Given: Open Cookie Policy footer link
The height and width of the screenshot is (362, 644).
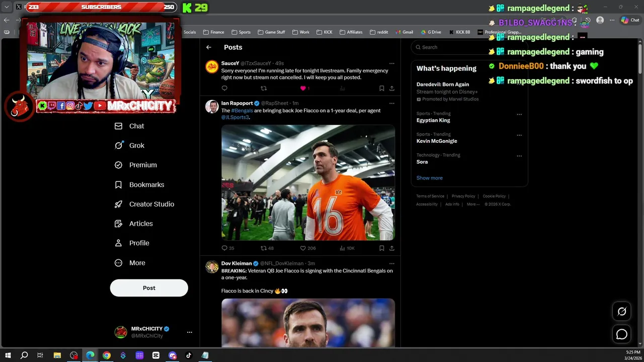Looking at the screenshot, I should pyautogui.click(x=494, y=196).
